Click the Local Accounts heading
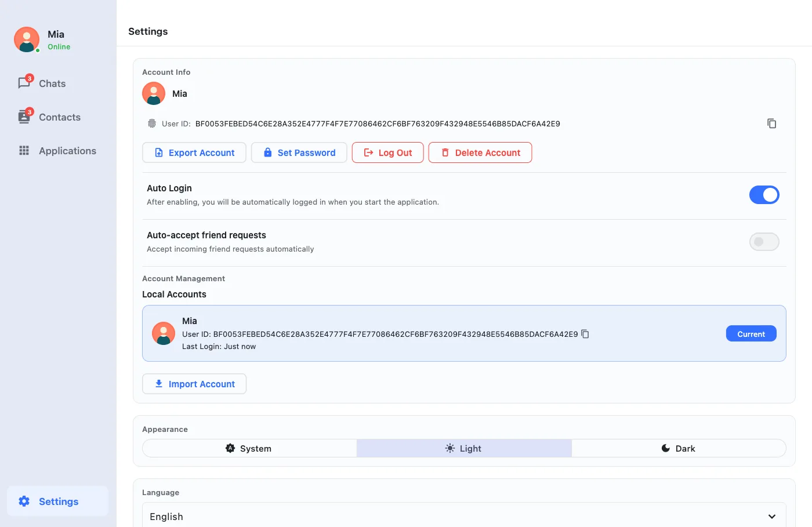812x527 pixels. [x=174, y=295]
